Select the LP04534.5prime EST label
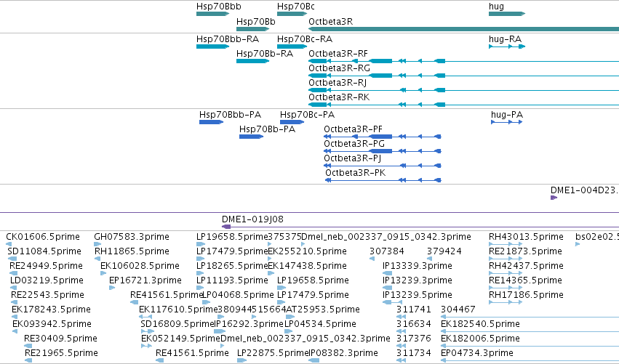 320,324
